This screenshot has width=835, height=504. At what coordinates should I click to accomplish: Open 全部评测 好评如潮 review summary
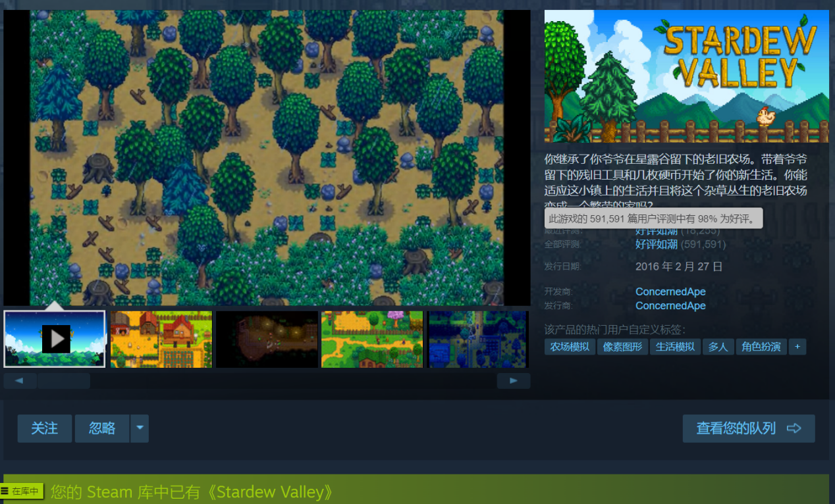pos(656,244)
